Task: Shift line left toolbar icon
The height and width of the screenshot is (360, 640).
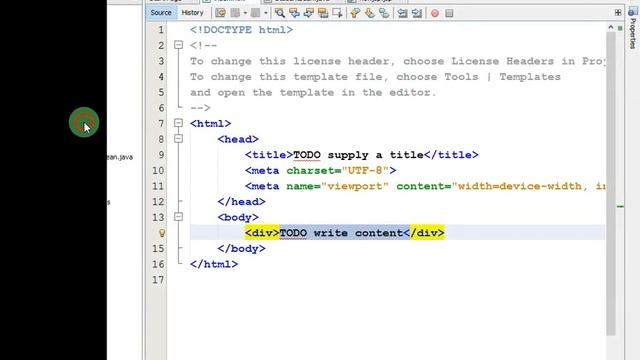Action: (402, 13)
